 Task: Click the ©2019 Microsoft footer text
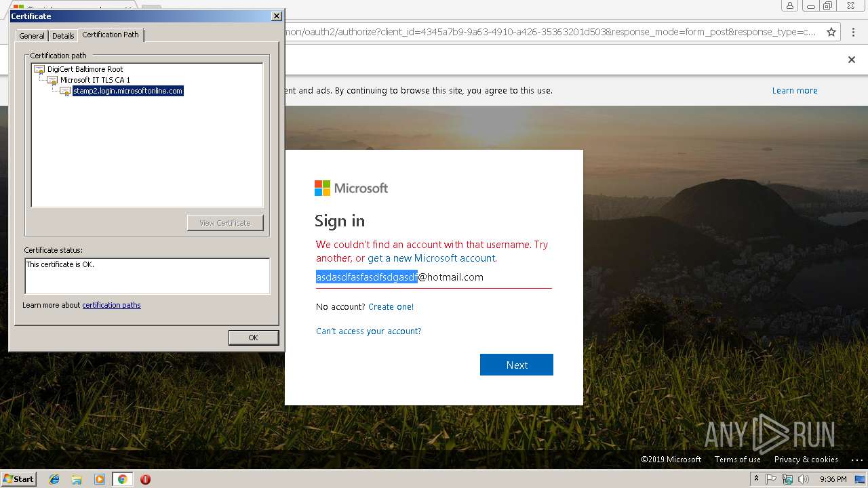(671, 460)
